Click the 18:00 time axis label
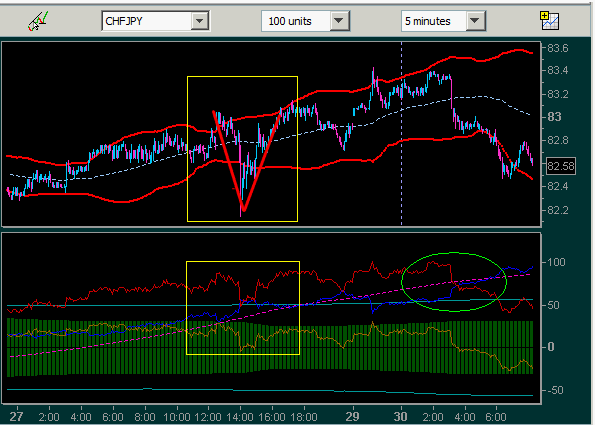595x425 pixels. (x=304, y=417)
